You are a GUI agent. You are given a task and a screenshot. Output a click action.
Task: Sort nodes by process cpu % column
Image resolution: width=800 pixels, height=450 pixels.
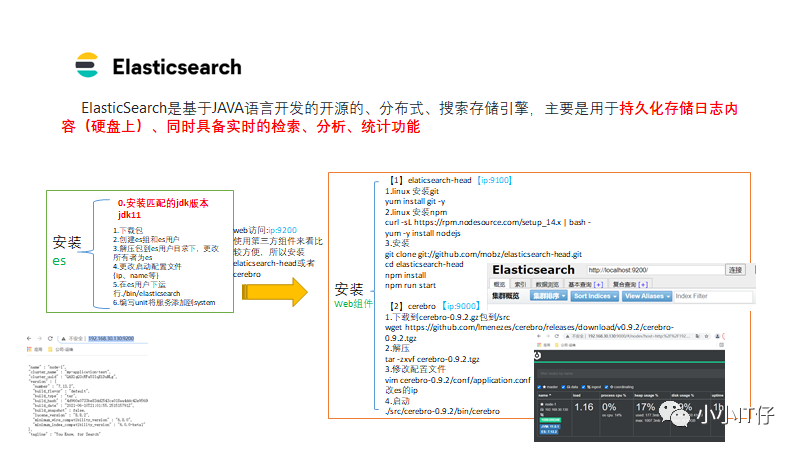(x=613, y=395)
